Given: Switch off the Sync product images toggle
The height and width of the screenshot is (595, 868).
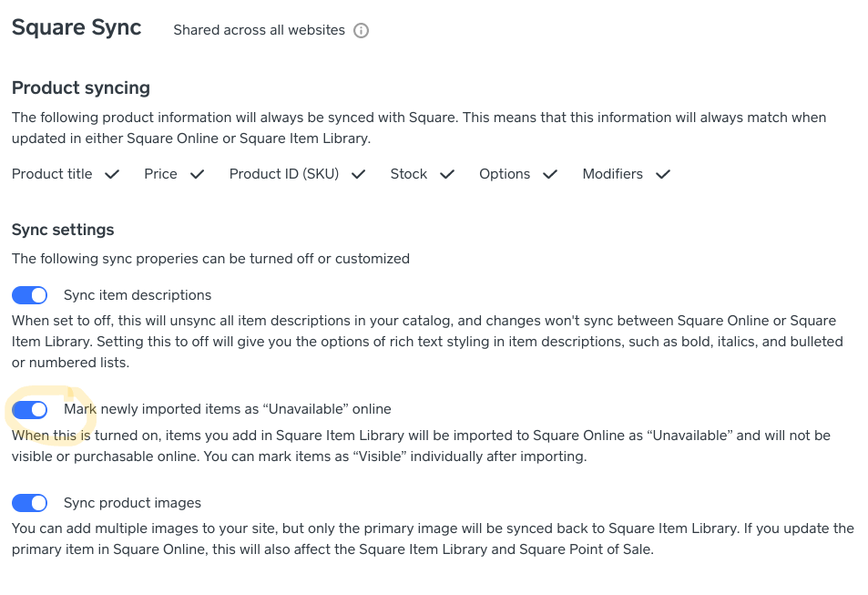Looking at the screenshot, I should coord(30,503).
